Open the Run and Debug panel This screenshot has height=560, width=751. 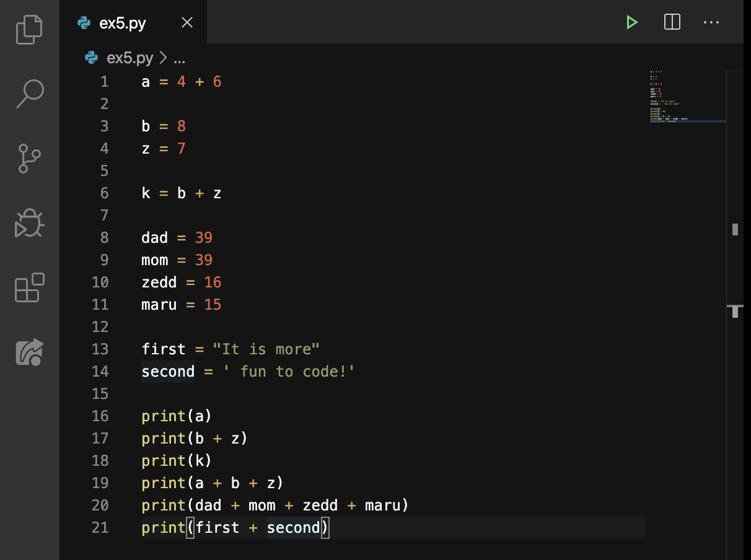point(29,224)
